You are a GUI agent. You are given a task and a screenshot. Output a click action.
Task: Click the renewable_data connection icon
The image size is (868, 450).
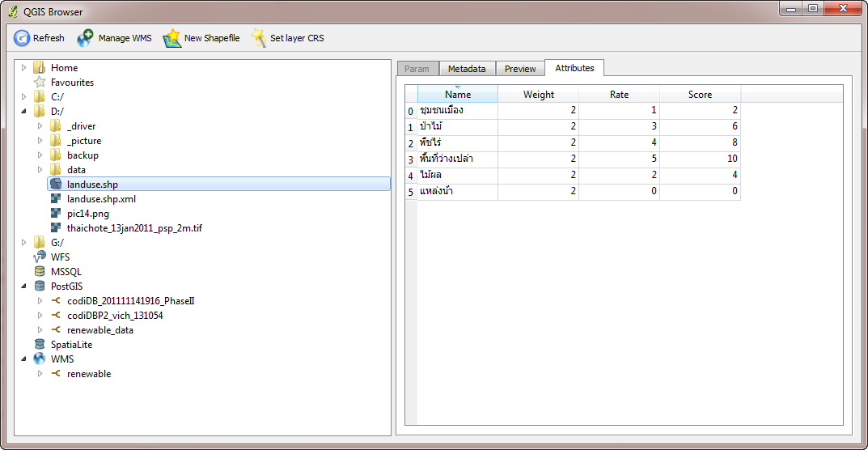[55, 329]
